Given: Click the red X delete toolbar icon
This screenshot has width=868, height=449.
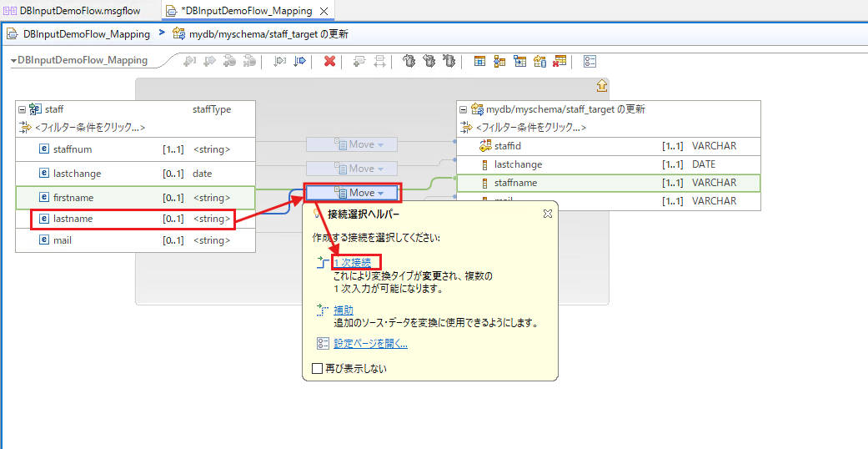Looking at the screenshot, I should 329,61.
